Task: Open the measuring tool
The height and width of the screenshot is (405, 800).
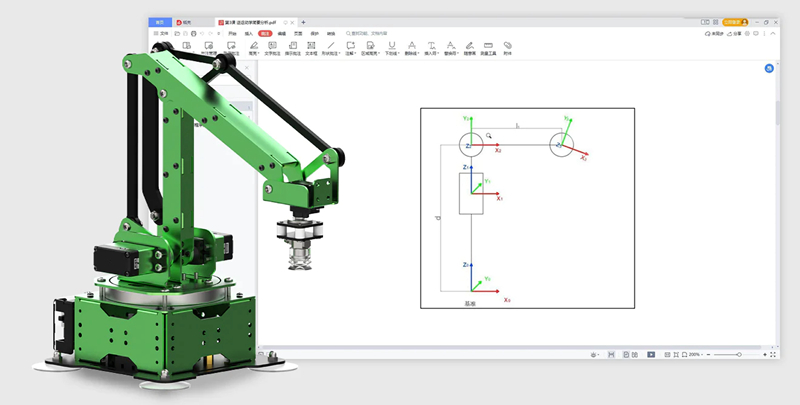Action: coord(488,47)
